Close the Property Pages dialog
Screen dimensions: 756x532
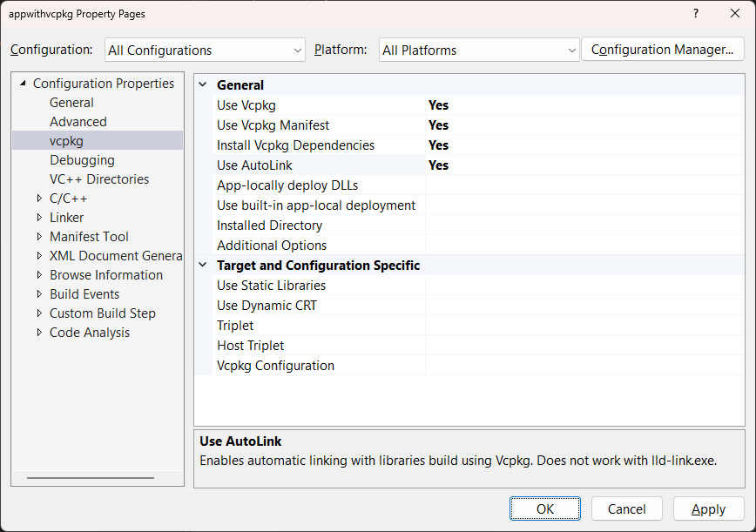pyautogui.click(x=735, y=13)
